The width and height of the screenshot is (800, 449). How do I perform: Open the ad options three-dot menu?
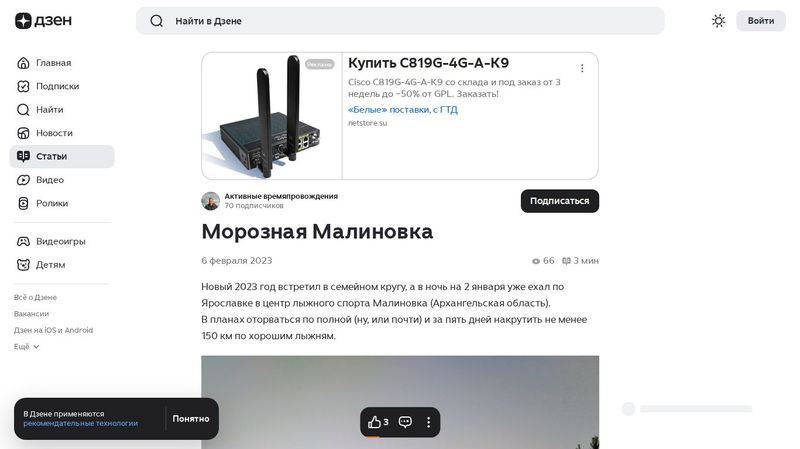582,68
